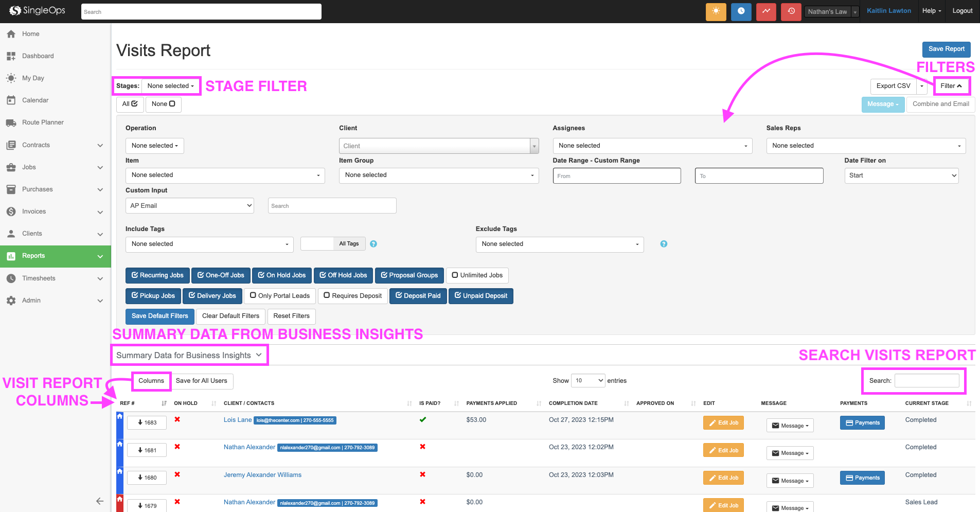Click the red history icon in header
This screenshot has width=980, height=512.
click(791, 11)
